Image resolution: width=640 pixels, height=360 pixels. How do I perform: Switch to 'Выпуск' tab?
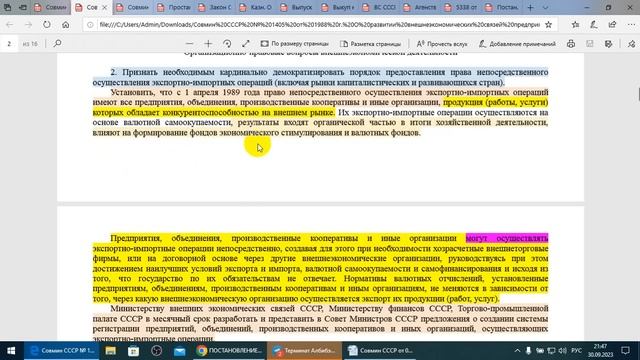[297, 7]
